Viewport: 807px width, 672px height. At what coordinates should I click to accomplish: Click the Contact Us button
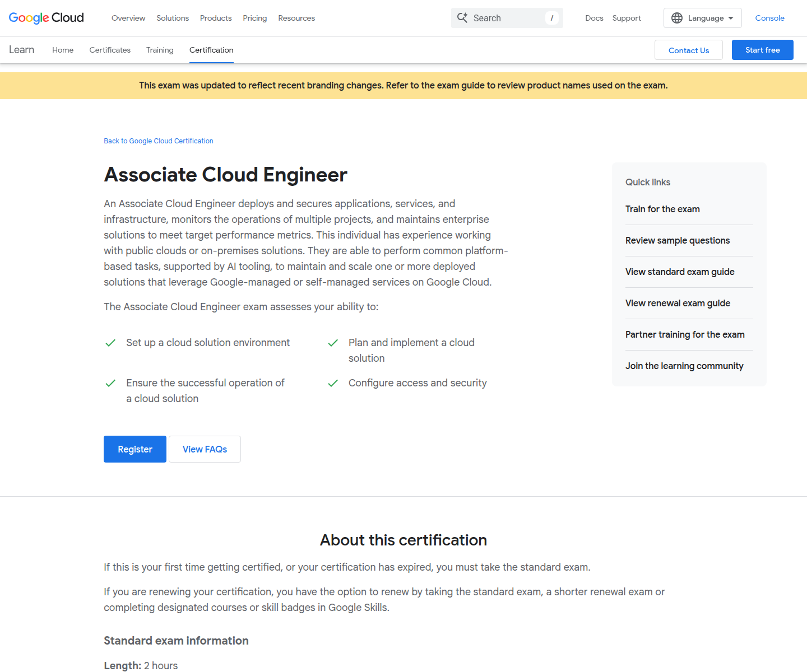coord(689,50)
